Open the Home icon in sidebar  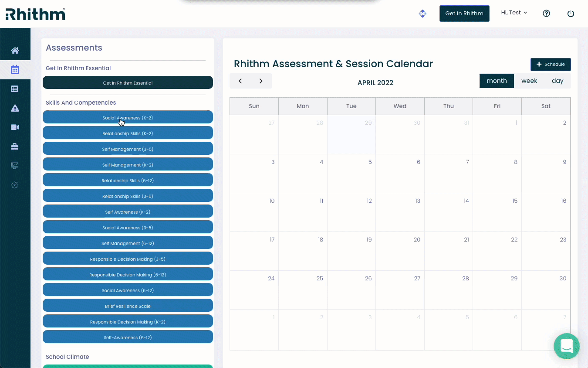tap(15, 51)
